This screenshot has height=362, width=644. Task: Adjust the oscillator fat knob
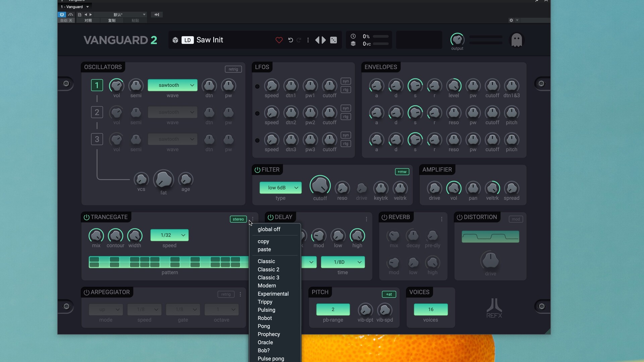[x=163, y=180]
